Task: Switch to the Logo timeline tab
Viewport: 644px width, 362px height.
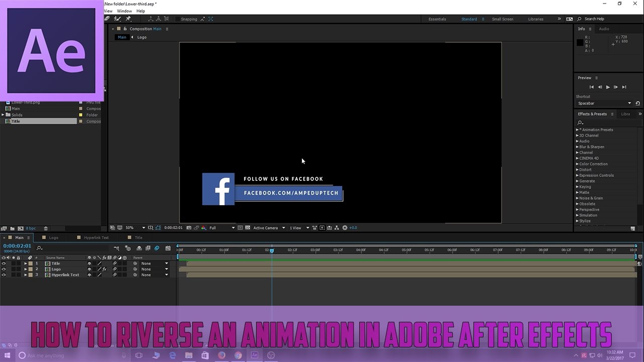Action: [x=53, y=237]
